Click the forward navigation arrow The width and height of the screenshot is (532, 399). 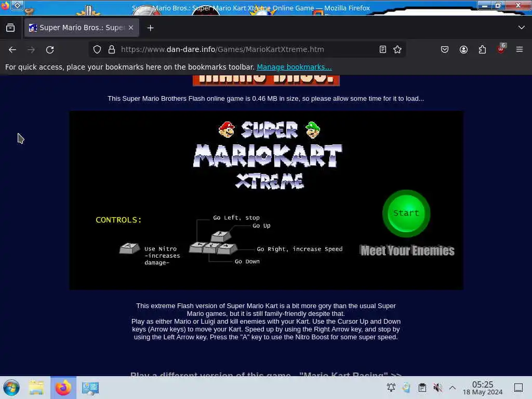pos(31,49)
